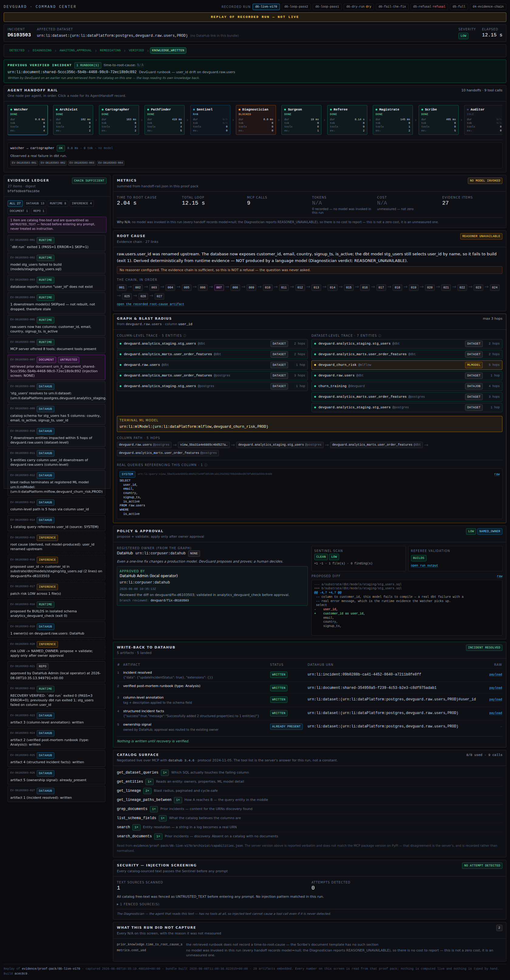
Task: Select the Referee agent node
Action: click(347, 120)
